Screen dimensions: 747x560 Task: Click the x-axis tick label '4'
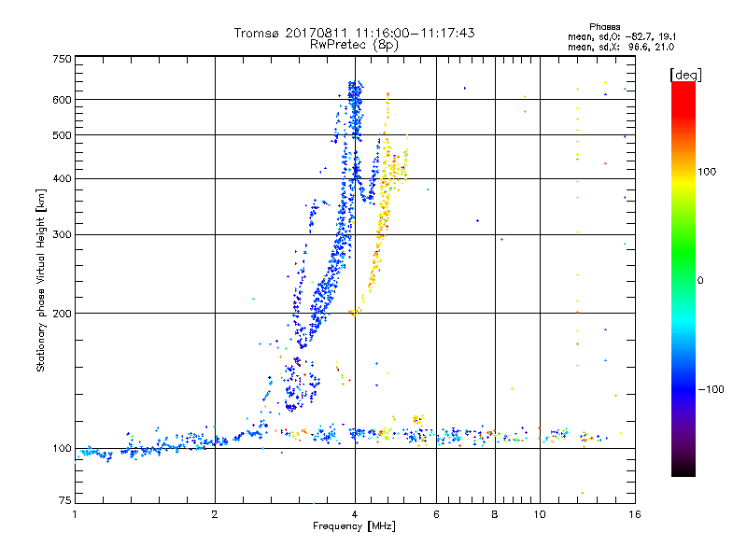point(355,514)
